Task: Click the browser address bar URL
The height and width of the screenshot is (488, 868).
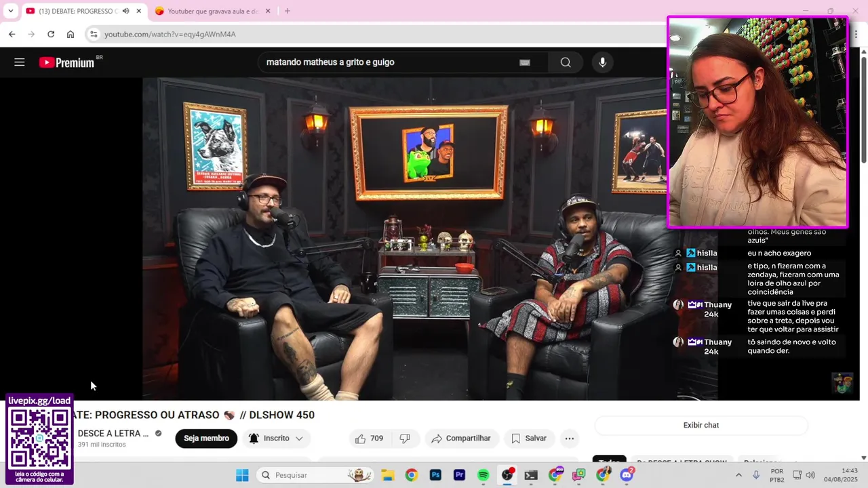Action: (170, 34)
